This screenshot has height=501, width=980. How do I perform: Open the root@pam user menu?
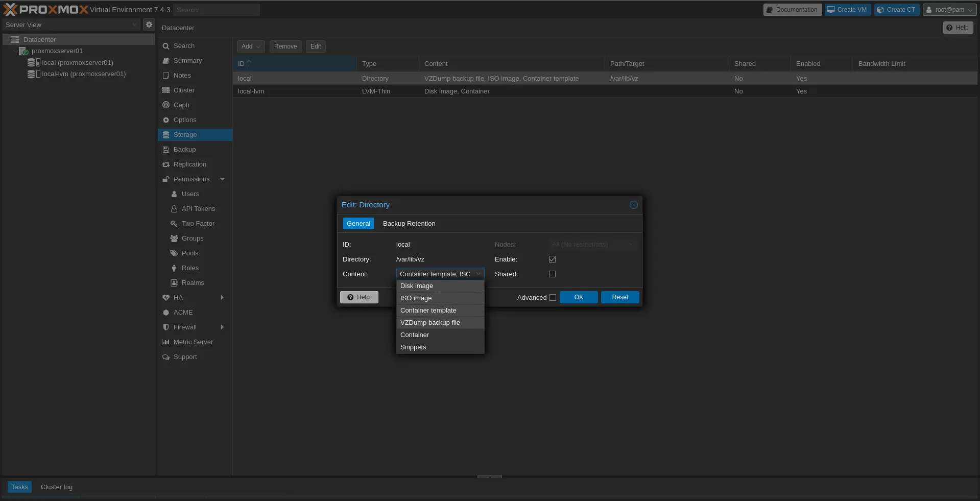tap(949, 10)
